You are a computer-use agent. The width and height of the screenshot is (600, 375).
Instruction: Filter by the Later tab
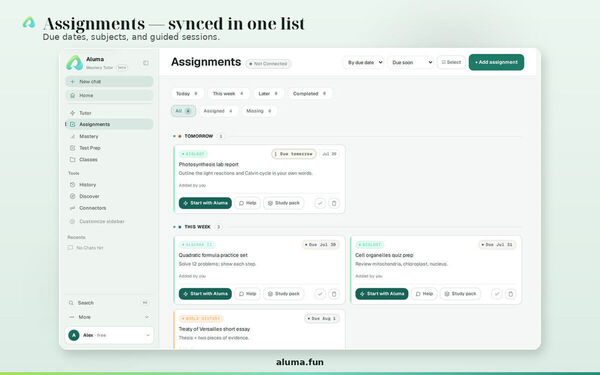coord(268,94)
